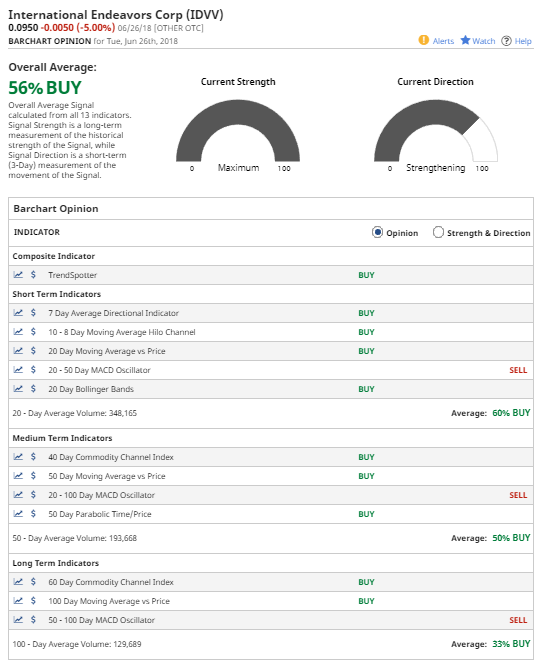Open chart icon for 20 Day Moving Average vs Price
The height and width of the screenshot is (665, 539).
18,351
